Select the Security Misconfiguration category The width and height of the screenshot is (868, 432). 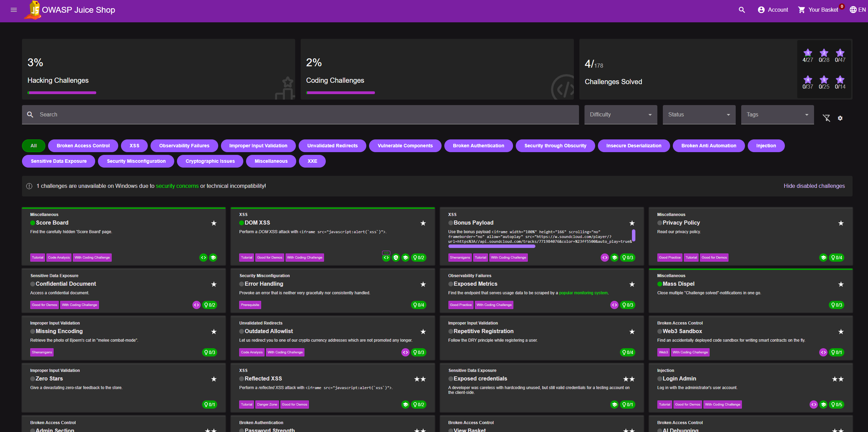pos(136,161)
